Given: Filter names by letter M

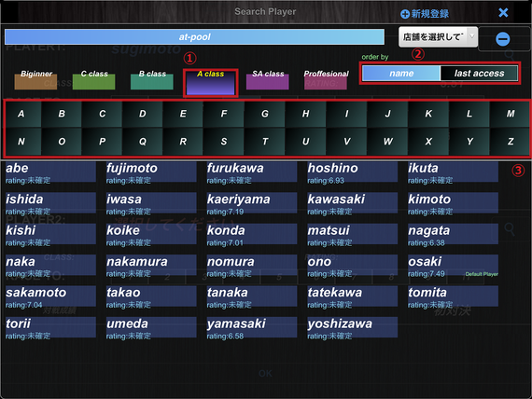Looking at the screenshot, I should (511, 114).
